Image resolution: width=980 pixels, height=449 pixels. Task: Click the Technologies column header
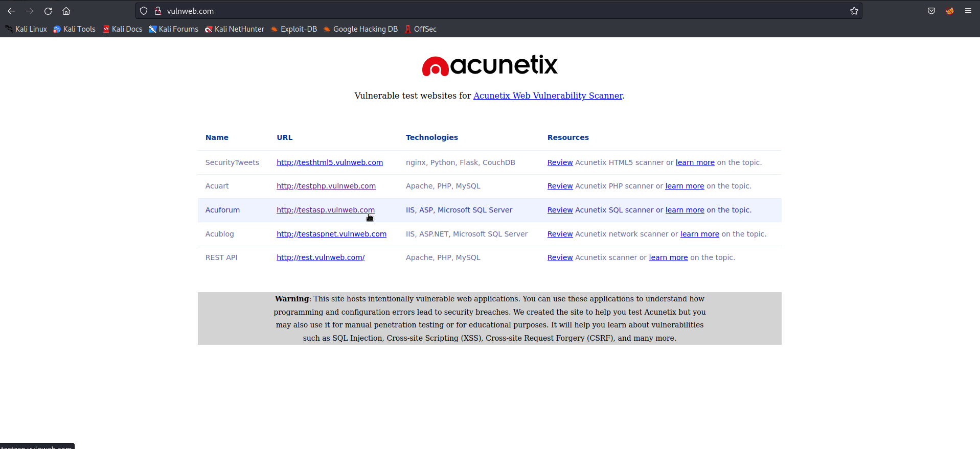(432, 137)
